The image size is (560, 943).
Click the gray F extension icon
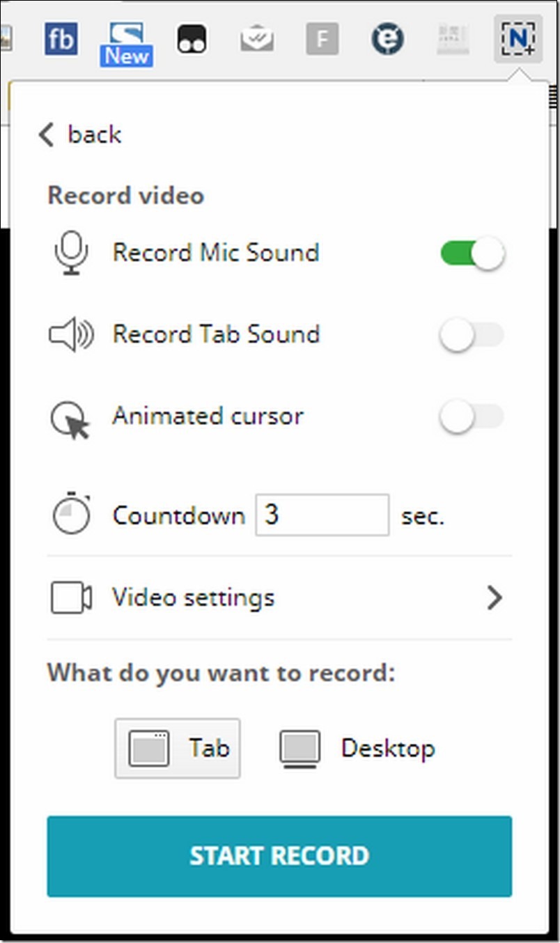[322, 40]
